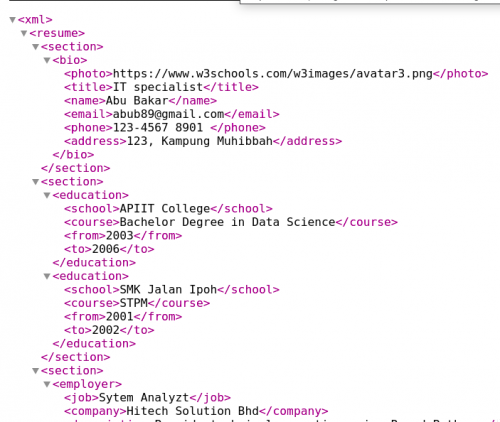Collapse the section node containing education entries
The height and width of the screenshot is (422, 500).
[36, 182]
